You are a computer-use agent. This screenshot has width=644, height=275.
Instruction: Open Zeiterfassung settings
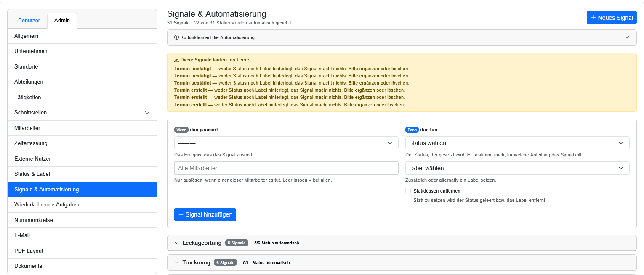[82, 143]
